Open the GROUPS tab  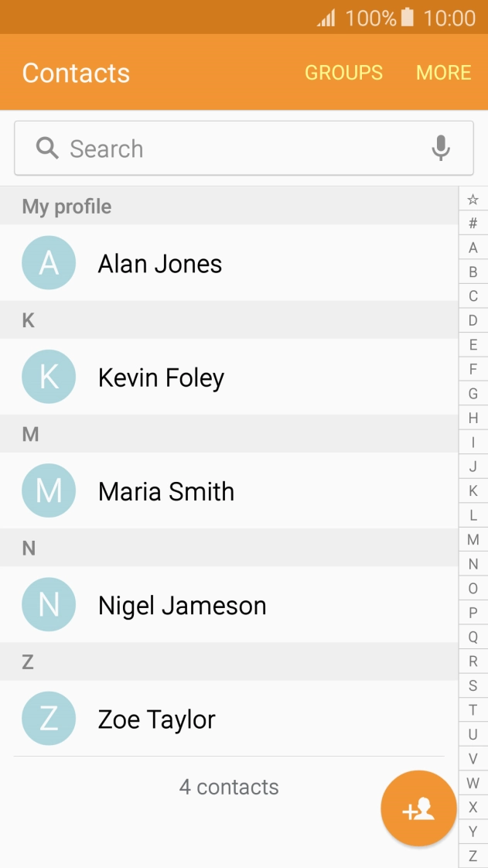point(343,73)
